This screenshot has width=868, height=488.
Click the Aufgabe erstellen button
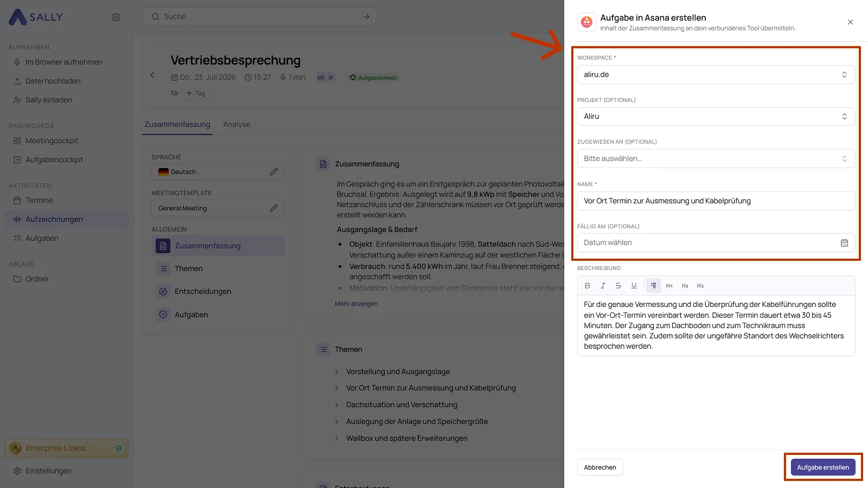(823, 467)
